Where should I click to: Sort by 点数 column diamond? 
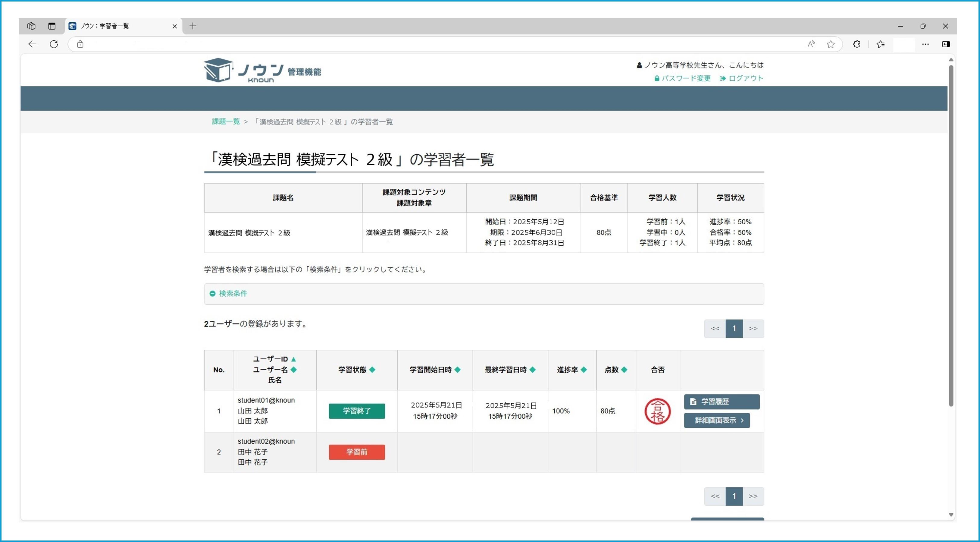pyautogui.click(x=624, y=370)
